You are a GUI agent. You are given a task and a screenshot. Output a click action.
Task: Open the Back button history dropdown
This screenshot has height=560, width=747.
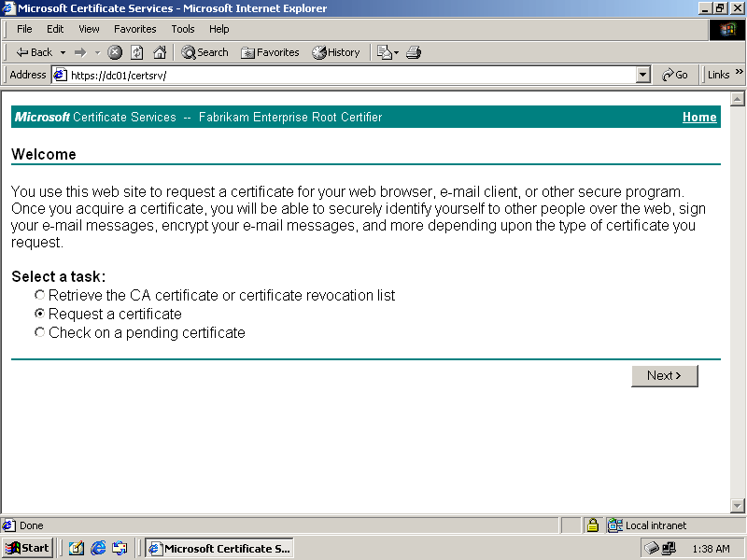pos(63,52)
